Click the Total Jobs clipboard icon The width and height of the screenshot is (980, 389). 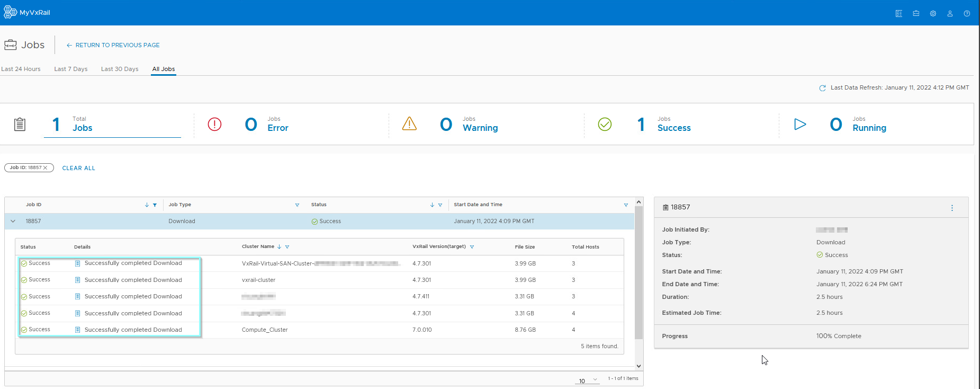click(x=20, y=124)
